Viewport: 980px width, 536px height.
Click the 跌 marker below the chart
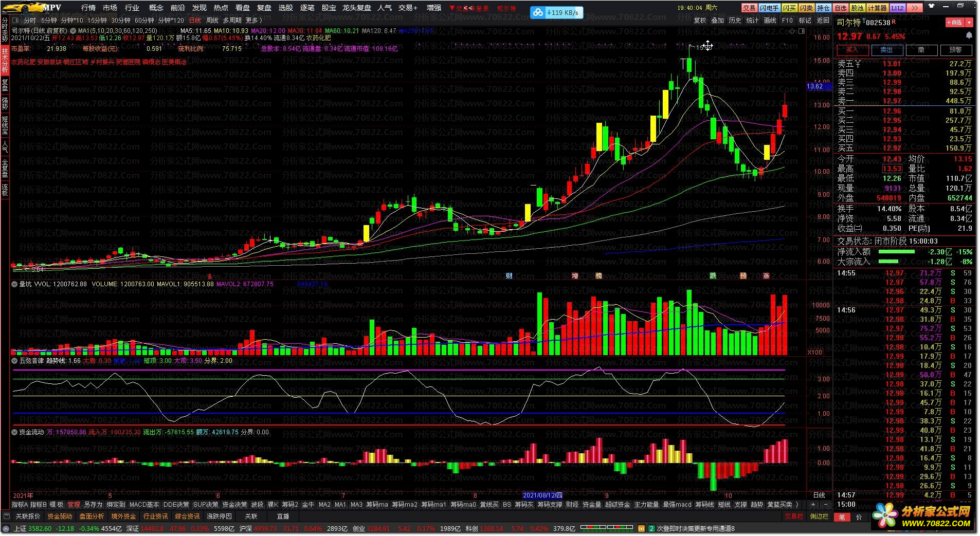pyautogui.click(x=713, y=276)
